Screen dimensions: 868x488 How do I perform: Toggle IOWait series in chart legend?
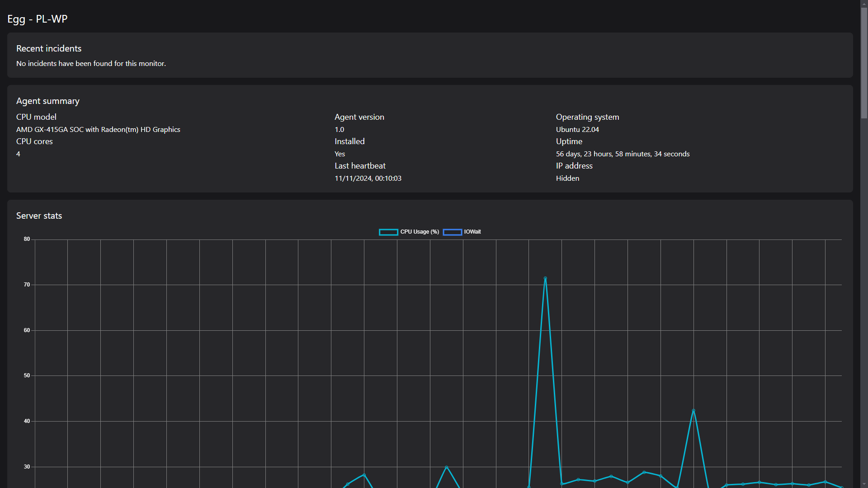click(x=472, y=232)
